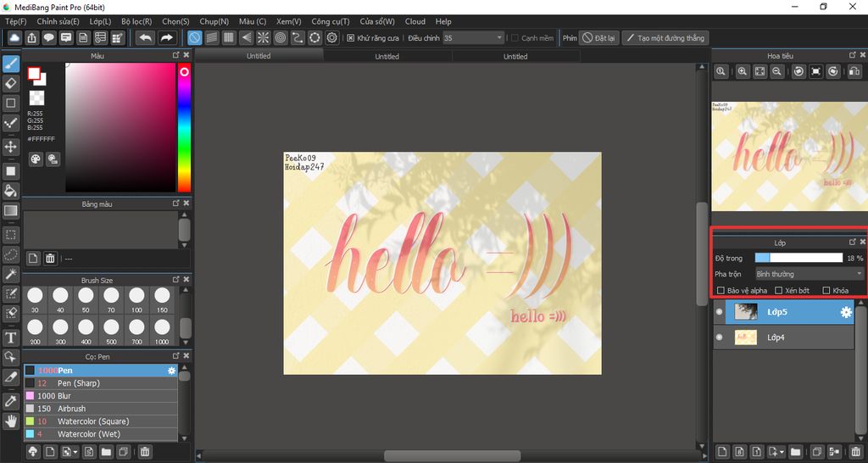The width and height of the screenshot is (868, 463).
Task: Select the Watercolor (Wet) brush
Action: [x=100, y=434]
